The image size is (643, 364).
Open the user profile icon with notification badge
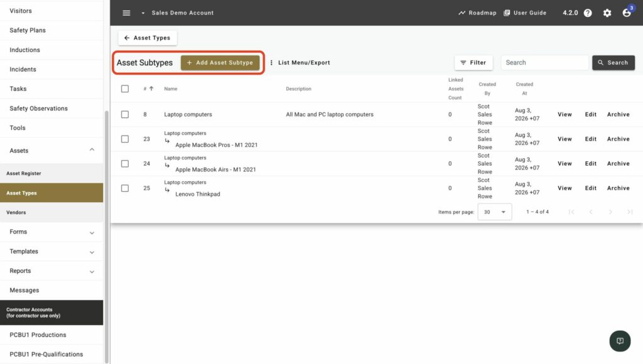(x=627, y=13)
